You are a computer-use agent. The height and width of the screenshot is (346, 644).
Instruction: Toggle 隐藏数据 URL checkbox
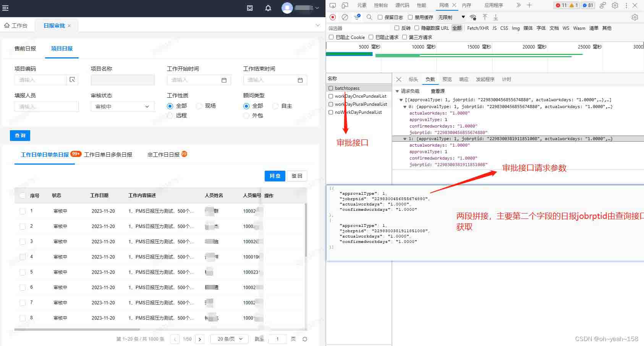[x=417, y=28]
